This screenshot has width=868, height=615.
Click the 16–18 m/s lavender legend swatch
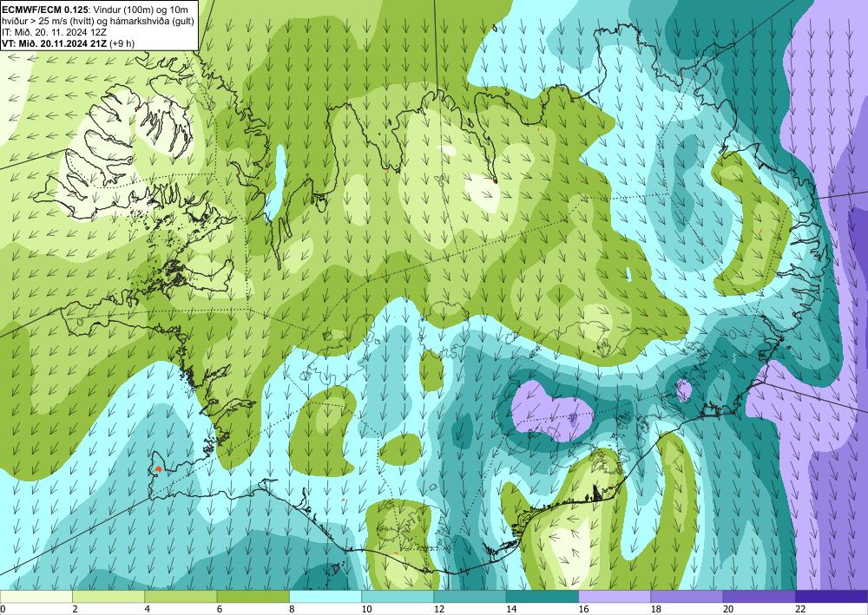(x=615, y=596)
